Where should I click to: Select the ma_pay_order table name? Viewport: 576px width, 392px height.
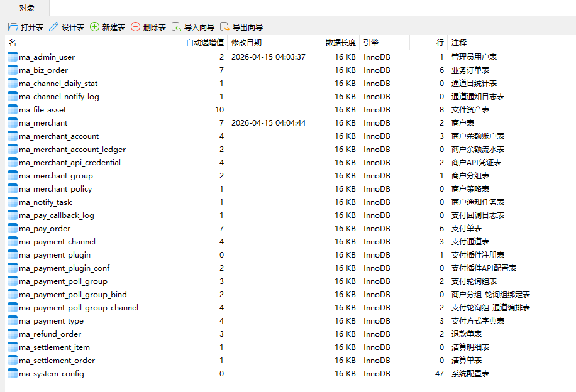[45, 229]
